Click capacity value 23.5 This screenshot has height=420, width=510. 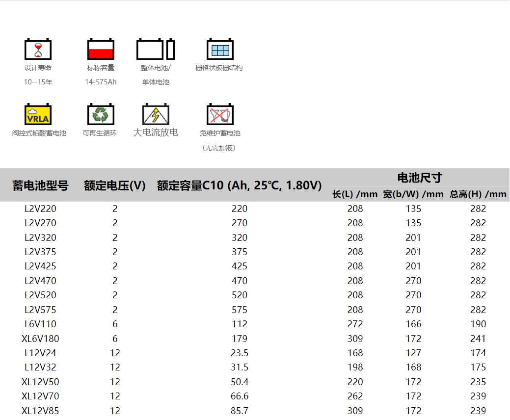click(240, 353)
